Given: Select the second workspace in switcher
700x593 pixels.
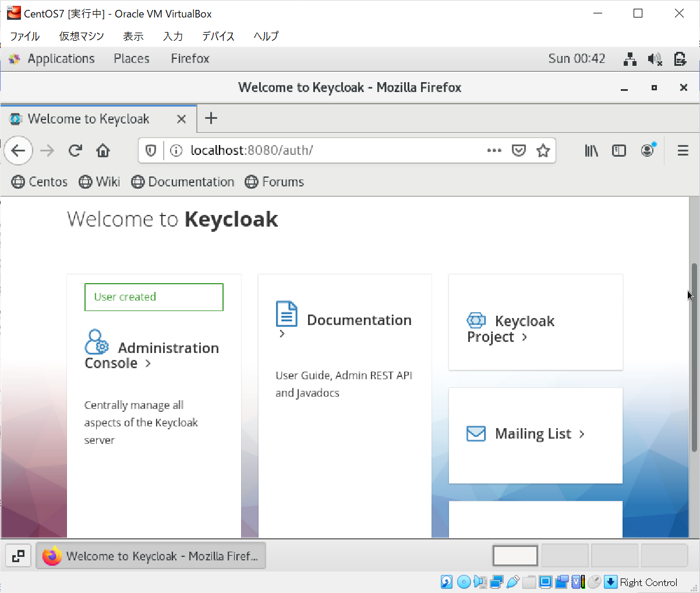Looking at the screenshot, I should 565,556.
